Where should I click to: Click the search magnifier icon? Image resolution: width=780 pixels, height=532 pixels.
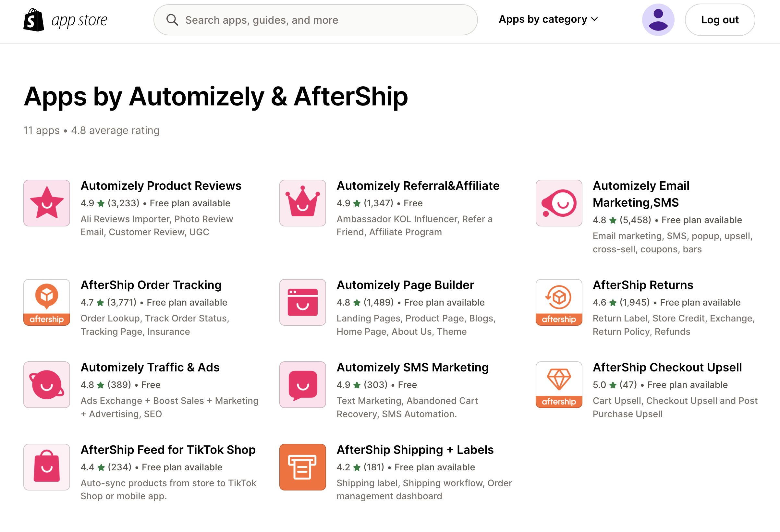click(172, 20)
